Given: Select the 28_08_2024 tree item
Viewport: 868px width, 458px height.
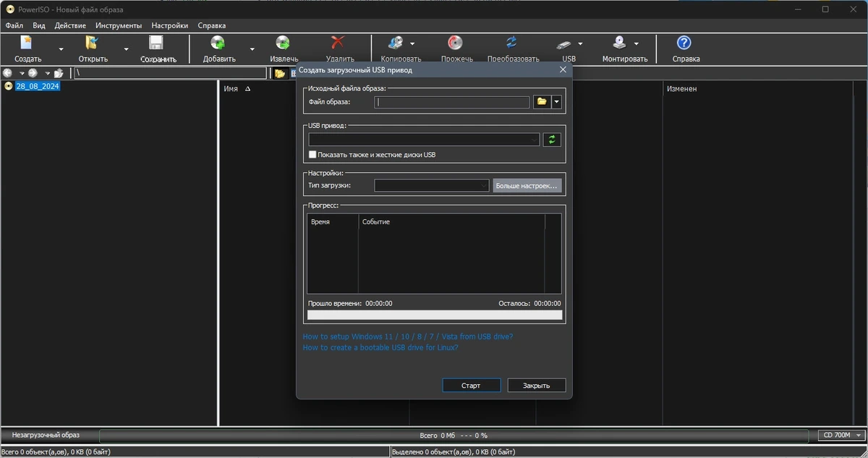Looking at the screenshot, I should point(39,86).
